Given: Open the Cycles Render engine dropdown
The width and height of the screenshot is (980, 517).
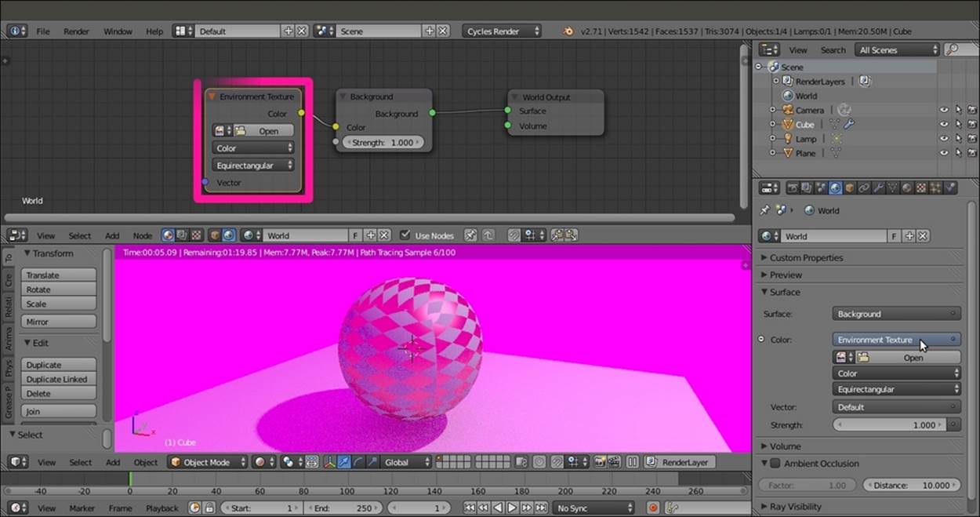Looking at the screenshot, I should [x=503, y=31].
